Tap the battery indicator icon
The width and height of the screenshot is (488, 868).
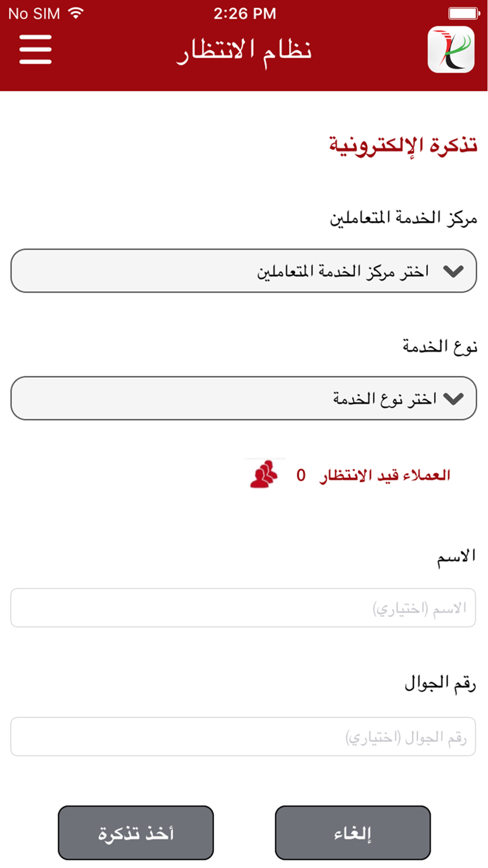tap(464, 13)
